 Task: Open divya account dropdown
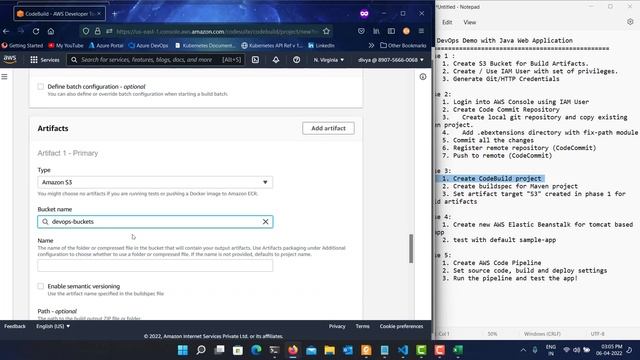pyautogui.click(x=391, y=60)
